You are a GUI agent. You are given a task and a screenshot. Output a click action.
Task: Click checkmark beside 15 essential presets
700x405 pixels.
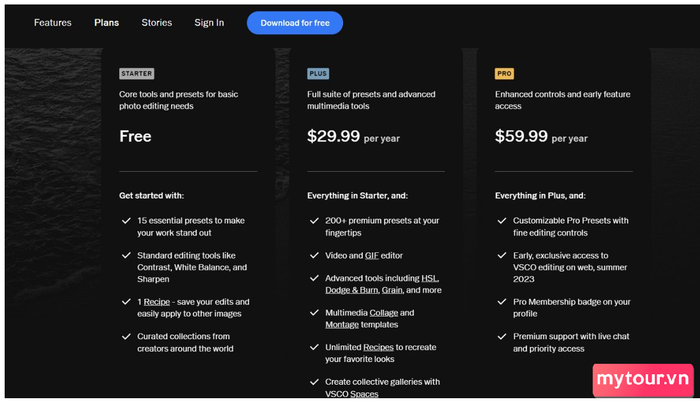click(126, 221)
